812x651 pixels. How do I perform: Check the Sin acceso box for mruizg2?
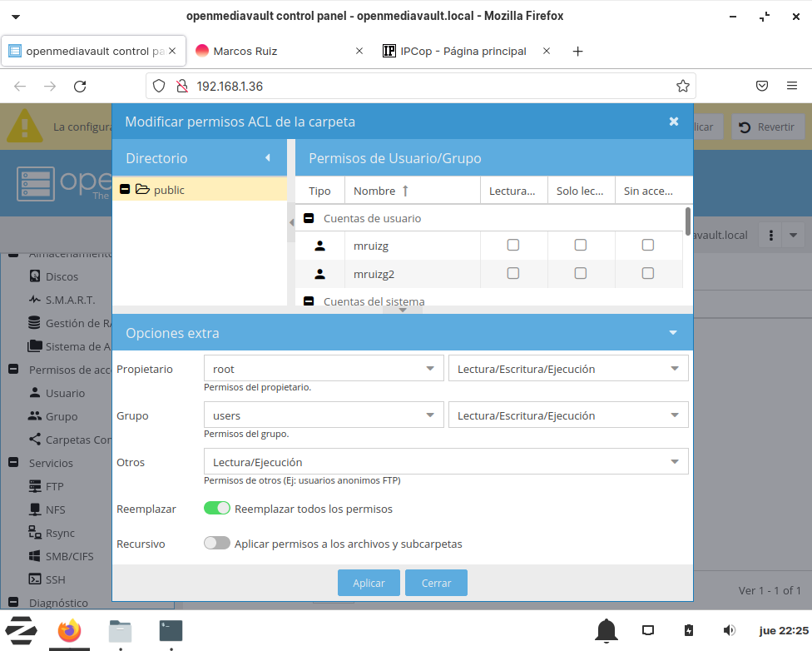click(x=647, y=273)
